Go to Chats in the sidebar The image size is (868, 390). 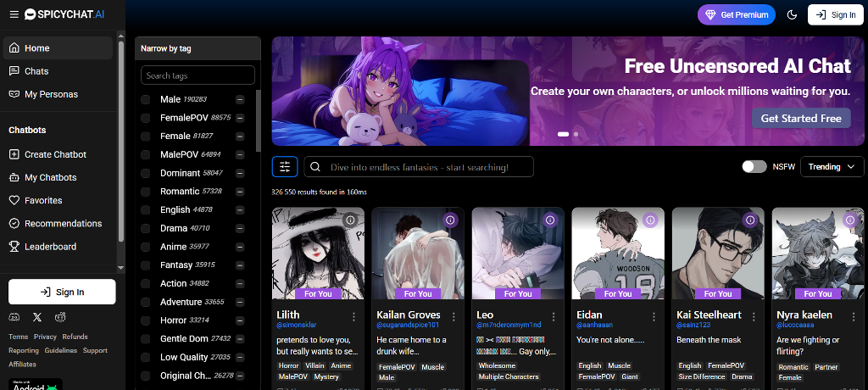(x=36, y=71)
